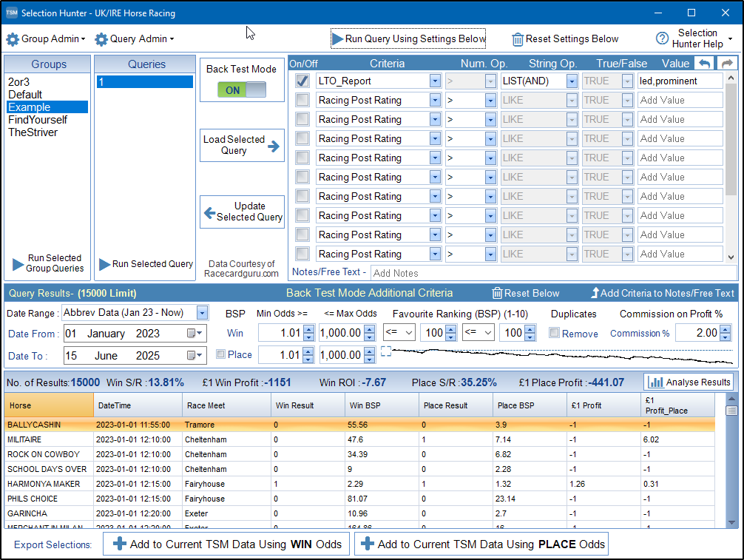
Task: Increase the Commission % stepper value
Action: pos(725,329)
